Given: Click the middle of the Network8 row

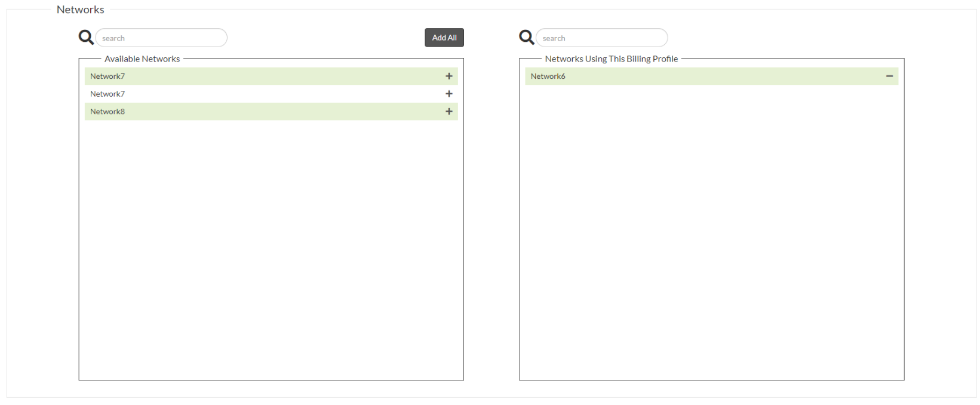Looking at the screenshot, I should (x=271, y=112).
